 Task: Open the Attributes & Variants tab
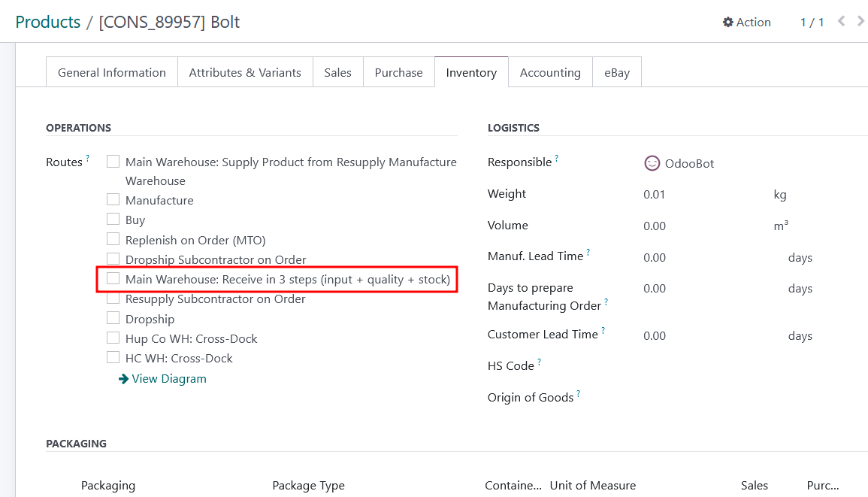[x=245, y=73]
